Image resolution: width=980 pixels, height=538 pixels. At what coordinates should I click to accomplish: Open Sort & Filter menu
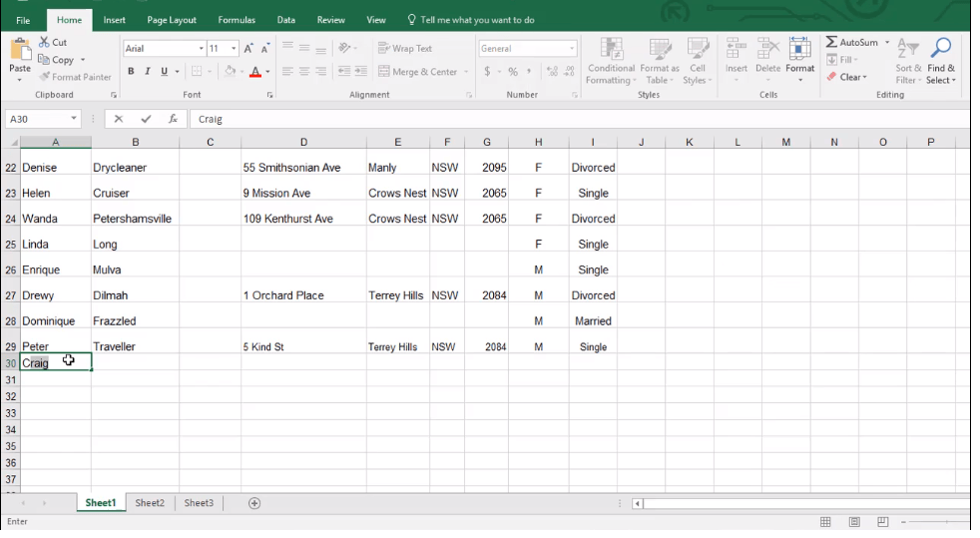tap(908, 61)
